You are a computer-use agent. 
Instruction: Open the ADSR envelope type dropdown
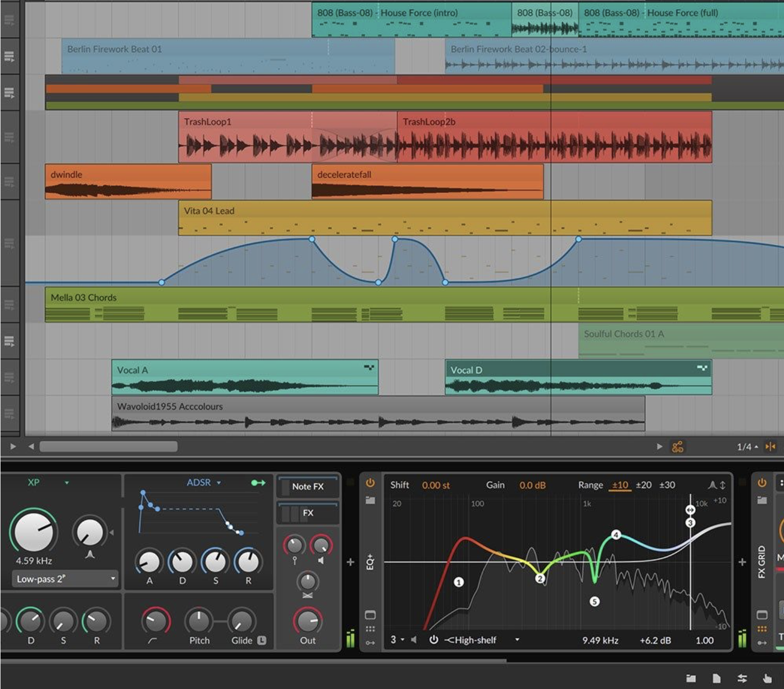204,482
